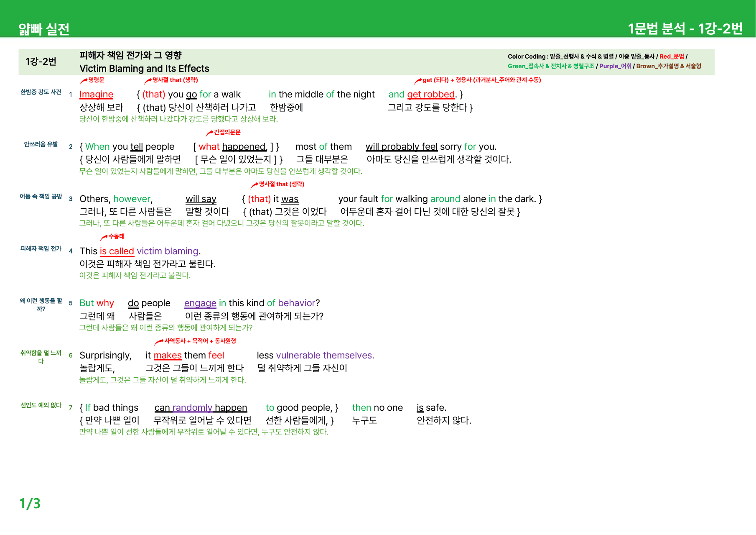Click the side label '취약함을 덜 느끼다'
The height and width of the screenshot is (535, 756).
tap(41, 357)
